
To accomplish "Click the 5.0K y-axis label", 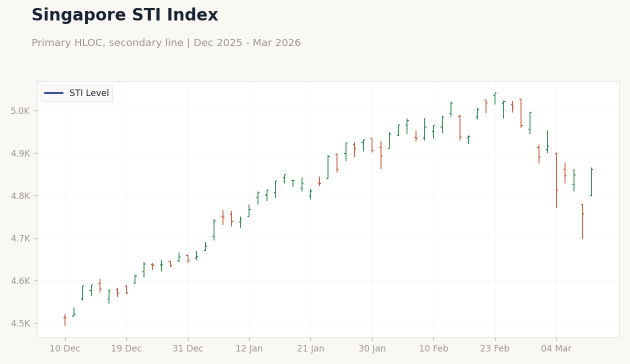I will [20, 111].
